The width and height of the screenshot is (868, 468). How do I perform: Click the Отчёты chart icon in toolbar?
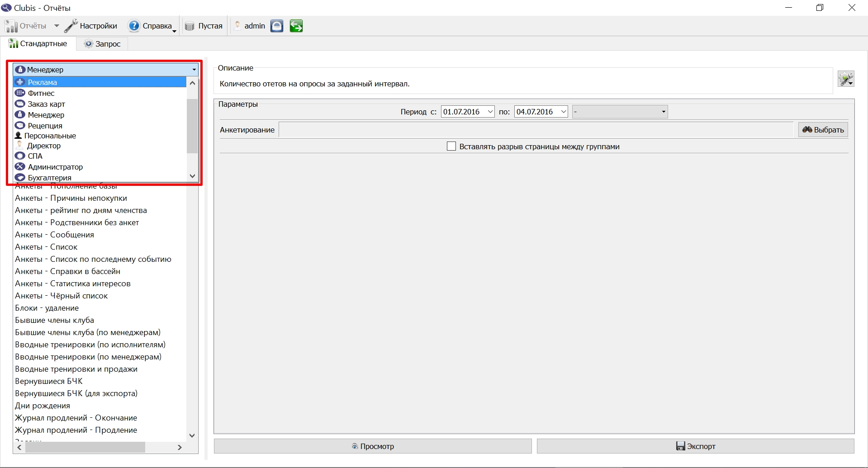11,26
